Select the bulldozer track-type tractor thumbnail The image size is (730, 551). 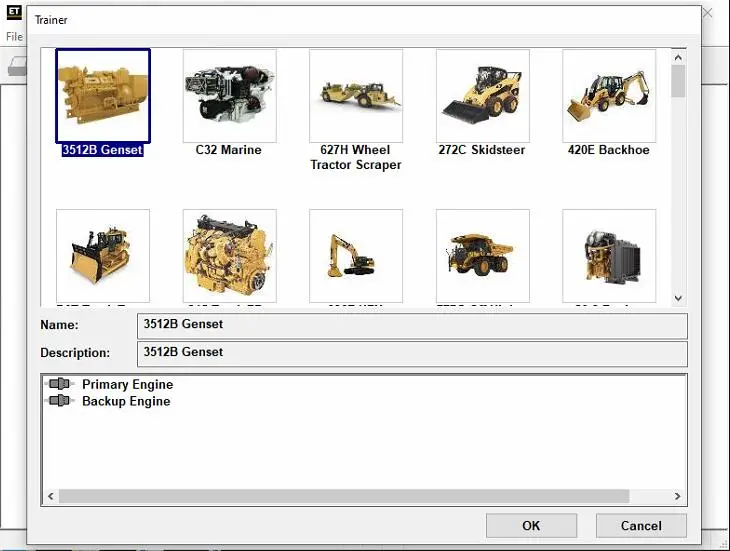click(x=103, y=256)
